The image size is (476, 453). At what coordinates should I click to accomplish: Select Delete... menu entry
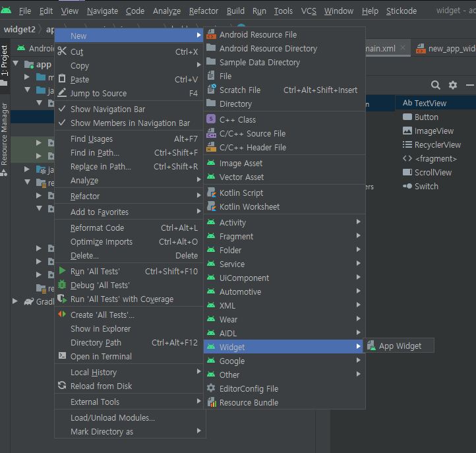tap(129, 256)
